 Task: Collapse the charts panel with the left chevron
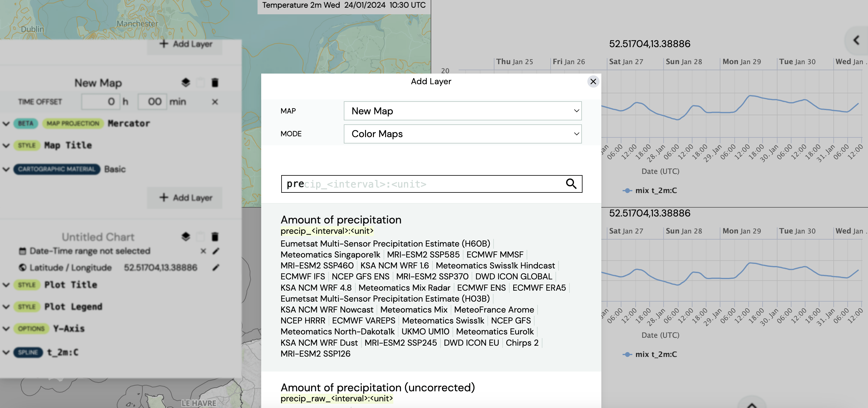coord(856,40)
